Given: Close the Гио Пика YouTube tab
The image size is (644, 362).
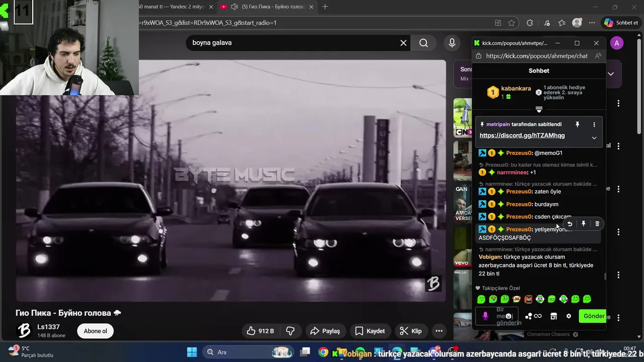Looking at the screenshot, I should (311, 7).
